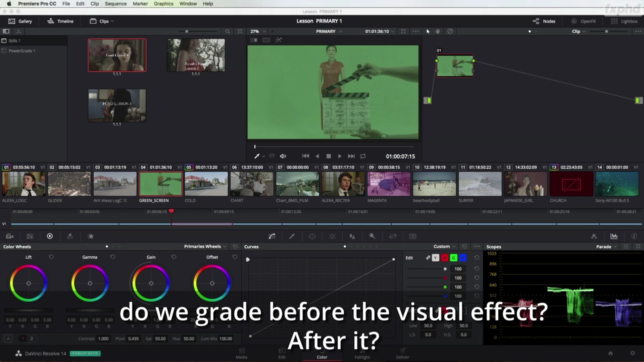This screenshot has width=644, height=362.
Task: Open the 3D keyer panel
Action: pyautogui.click(x=412, y=236)
